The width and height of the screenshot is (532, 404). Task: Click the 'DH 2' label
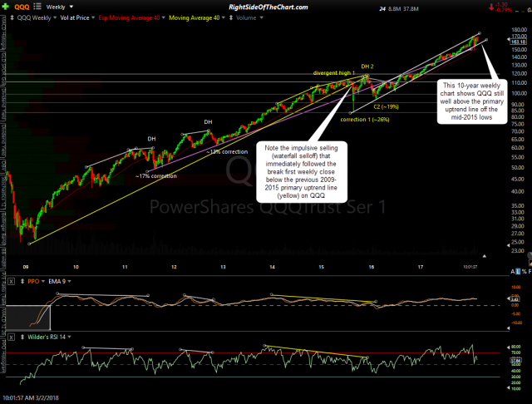(x=367, y=67)
